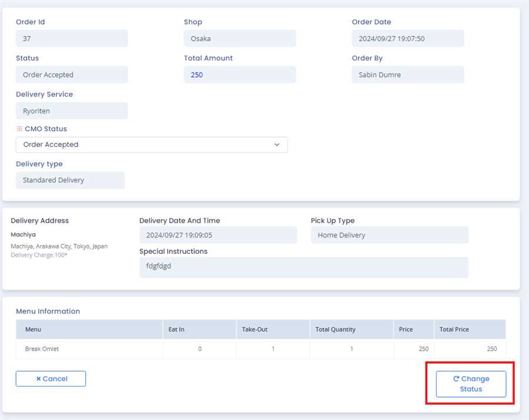Click the Order Id field showing 37
Image resolution: width=529 pixels, height=420 pixels.
pos(72,39)
